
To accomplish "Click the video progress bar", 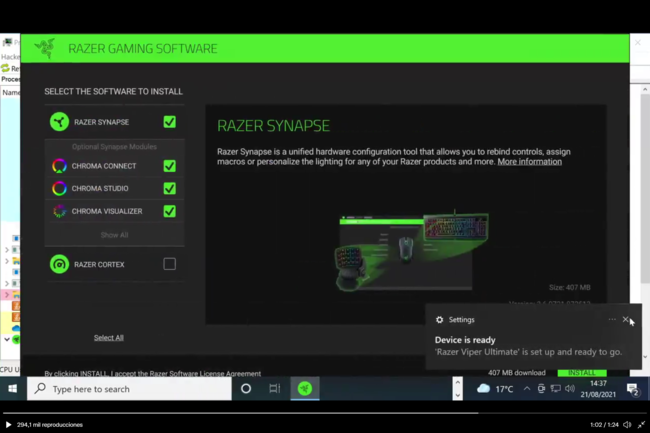I will (x=325, y=413).
